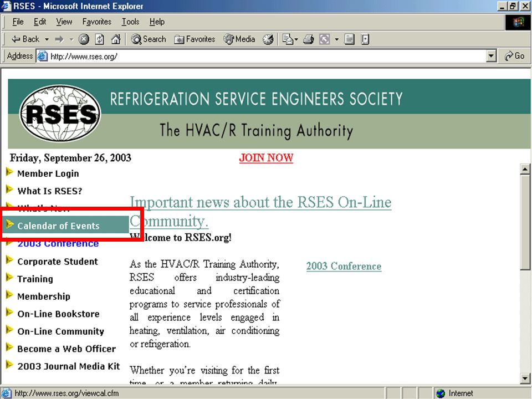532x399 pixels.
Task: Click the vertical scrollbar thumb
Action: pyautogui.click(x=525, y=223)
